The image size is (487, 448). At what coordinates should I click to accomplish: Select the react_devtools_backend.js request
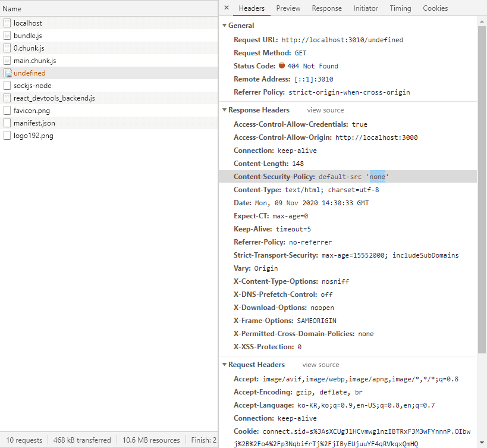pyautogui.click(x=109, y=98)
